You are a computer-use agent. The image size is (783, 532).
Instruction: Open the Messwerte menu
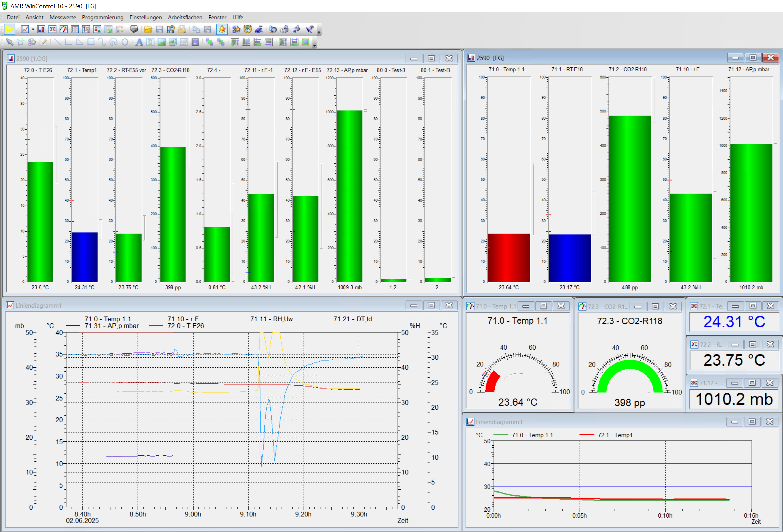click(x=63, y=17)
